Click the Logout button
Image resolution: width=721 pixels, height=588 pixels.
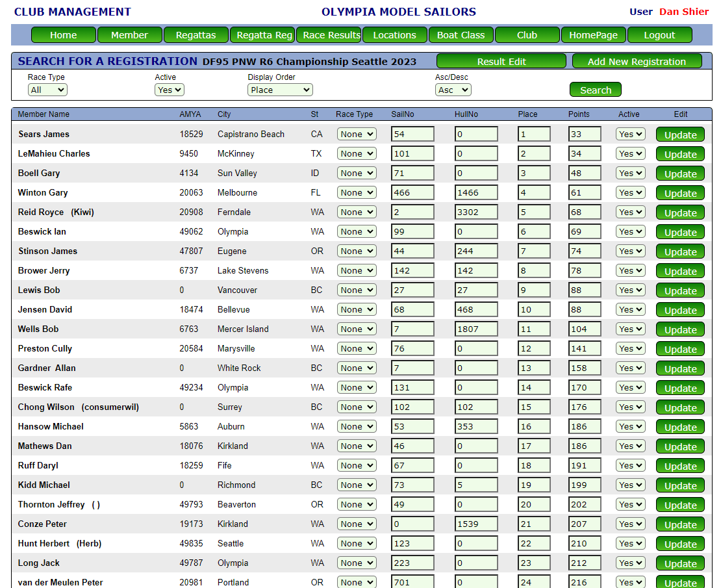(659, 35)
